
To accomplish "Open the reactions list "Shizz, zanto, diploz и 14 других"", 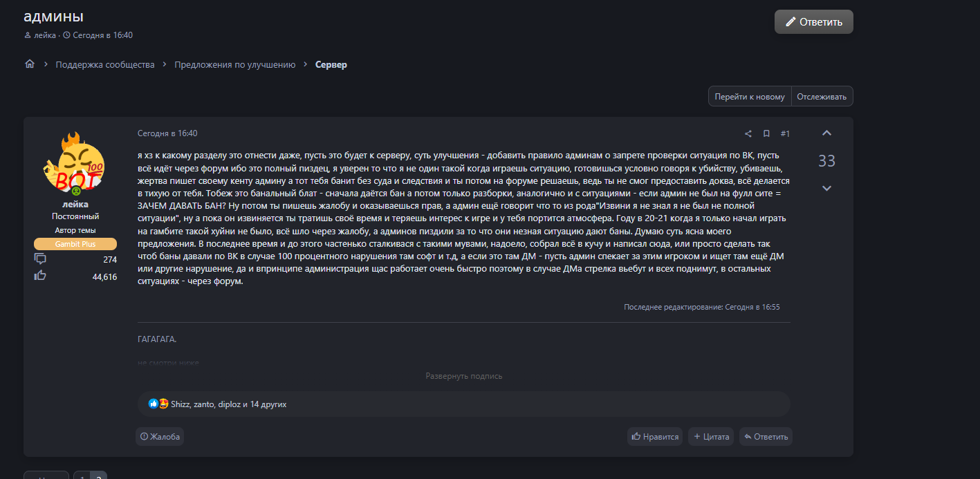I will [228, 404].
